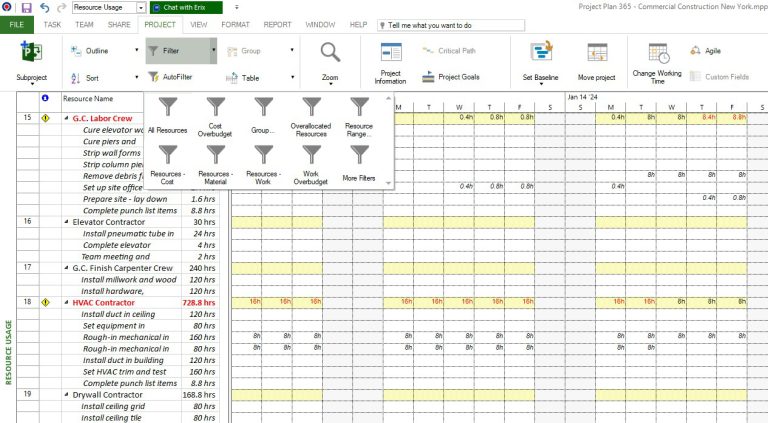Click the overallocation indicator on HVAC Contractor
The image size is (768, 423).
pos(45,303)
